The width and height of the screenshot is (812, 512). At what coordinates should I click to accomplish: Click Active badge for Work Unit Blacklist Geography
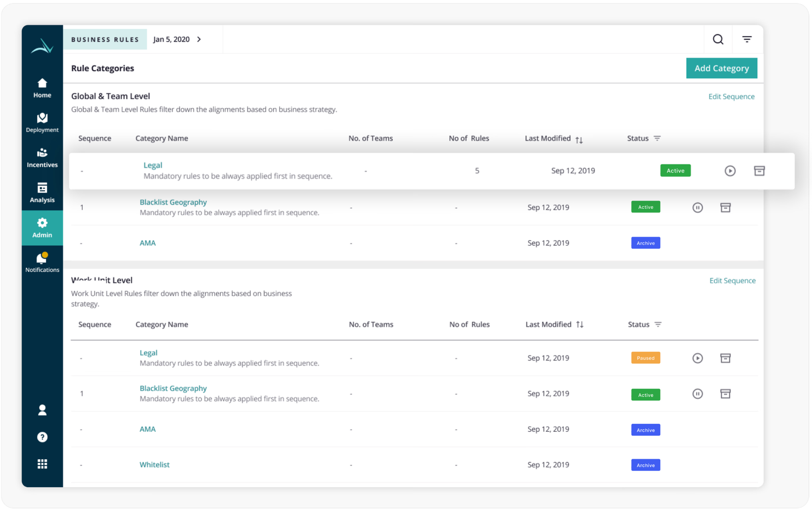pyautogui.click(x=646, y=395)
